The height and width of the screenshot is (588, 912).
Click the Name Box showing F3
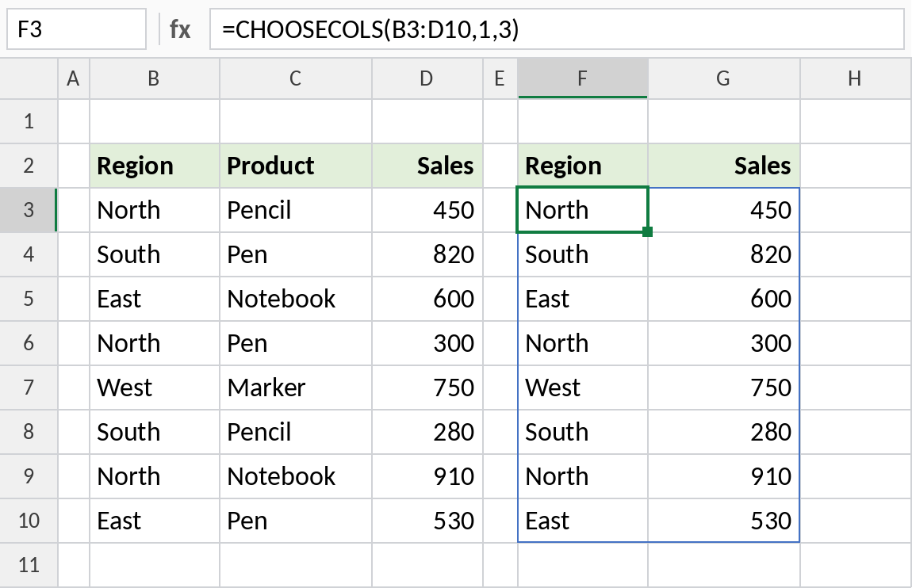point(76,29)
